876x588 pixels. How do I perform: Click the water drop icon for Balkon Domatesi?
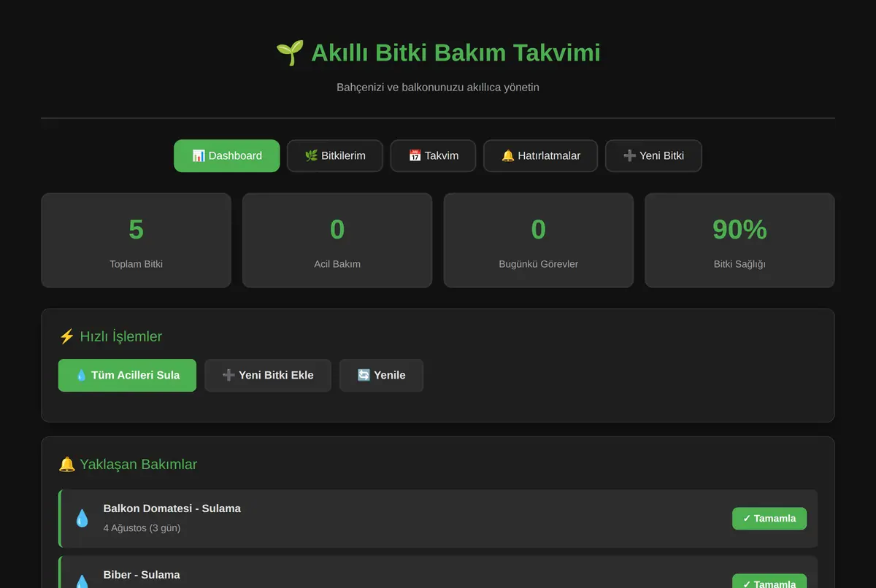[82, 518]
